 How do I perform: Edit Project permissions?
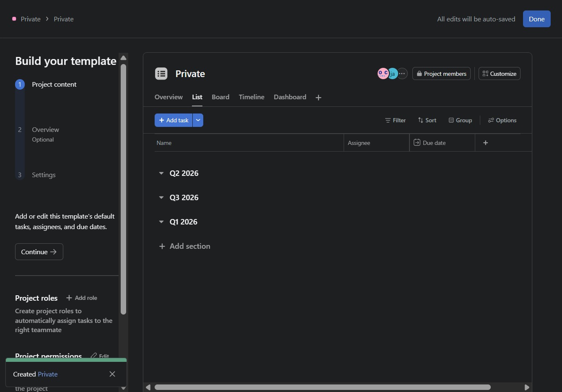pyautogui.click(x=100, y=356)
